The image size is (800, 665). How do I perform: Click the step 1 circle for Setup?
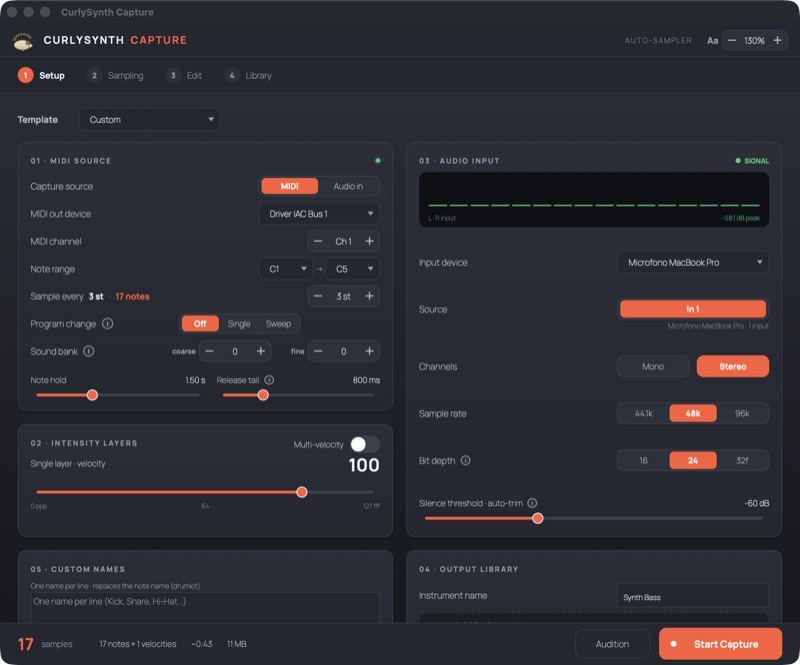point(26,76)
